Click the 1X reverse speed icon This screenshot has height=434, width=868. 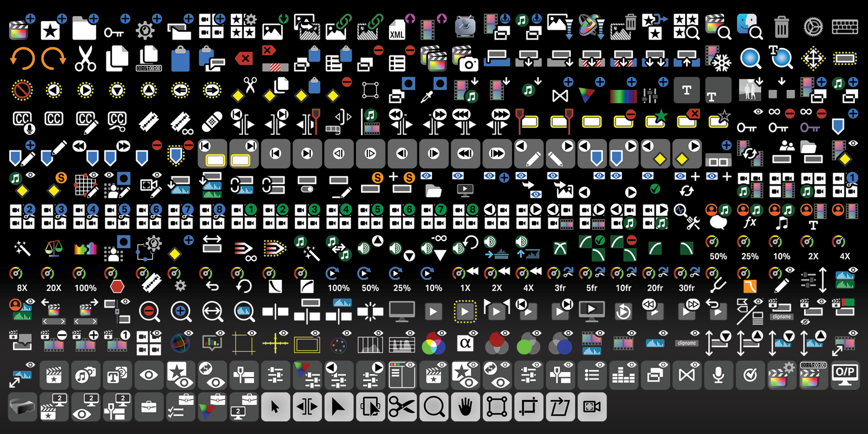point(465,279)
